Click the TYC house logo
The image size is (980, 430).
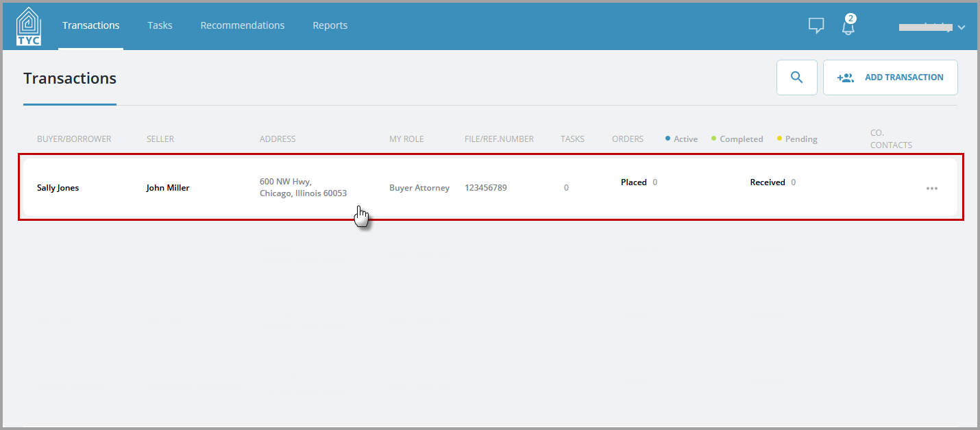[x=28, y=26]
